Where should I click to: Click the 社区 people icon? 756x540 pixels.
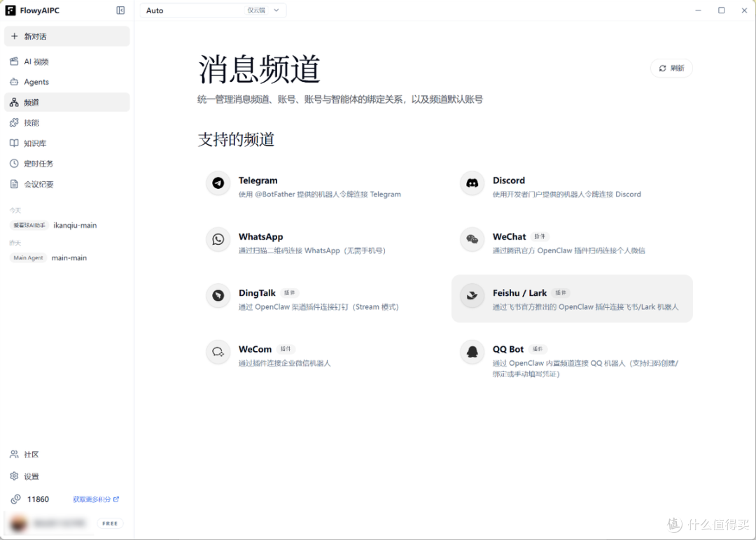pos(14,454)
